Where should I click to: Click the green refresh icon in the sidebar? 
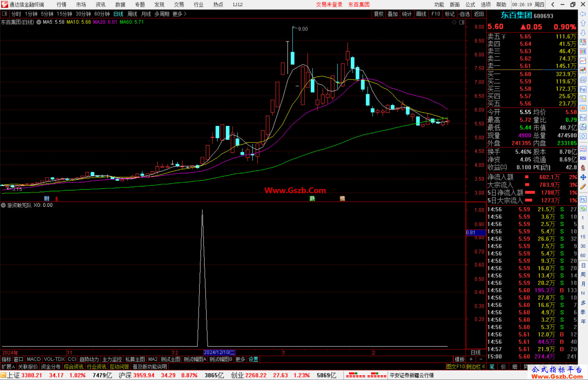[583, 209]
